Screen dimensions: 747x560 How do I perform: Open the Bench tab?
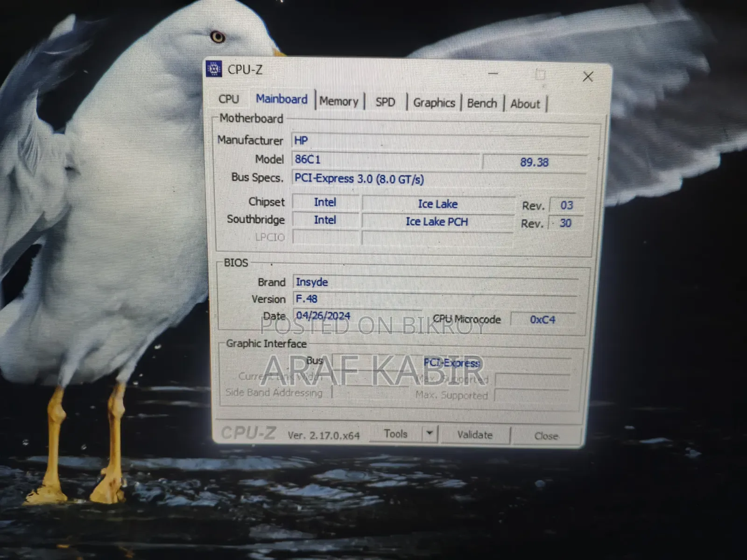[x=482, y=103]
